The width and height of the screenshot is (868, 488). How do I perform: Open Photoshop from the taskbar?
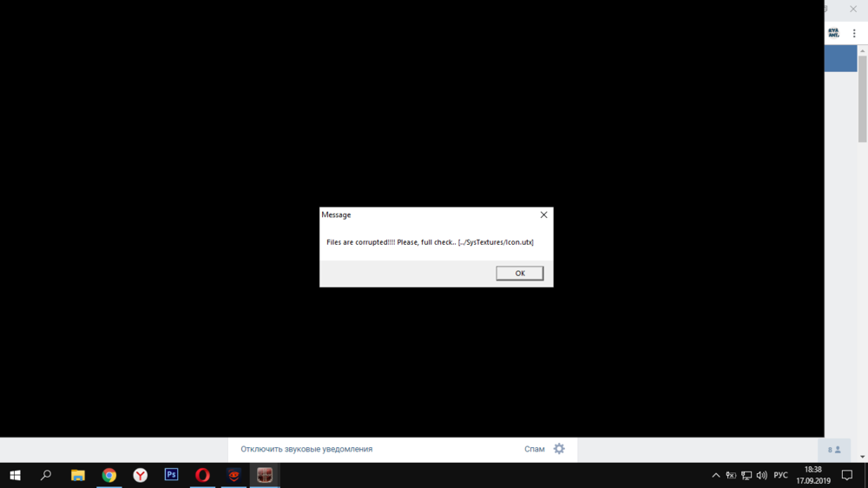coord(172,475)
